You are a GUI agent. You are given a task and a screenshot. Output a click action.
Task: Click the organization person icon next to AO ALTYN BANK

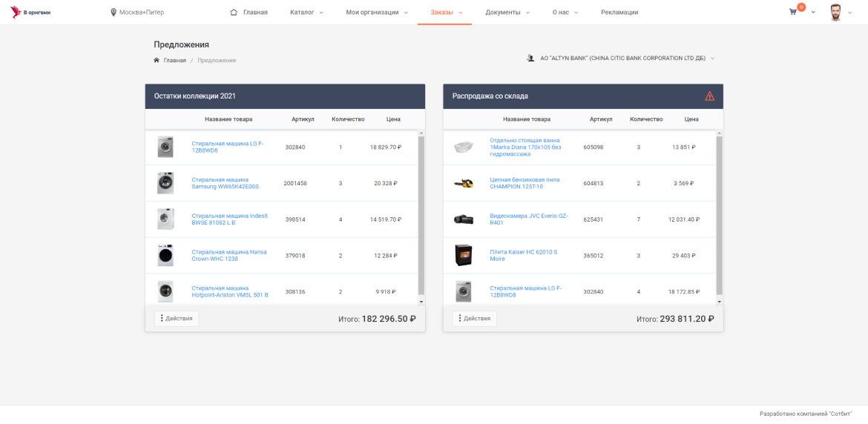[530, 58]
